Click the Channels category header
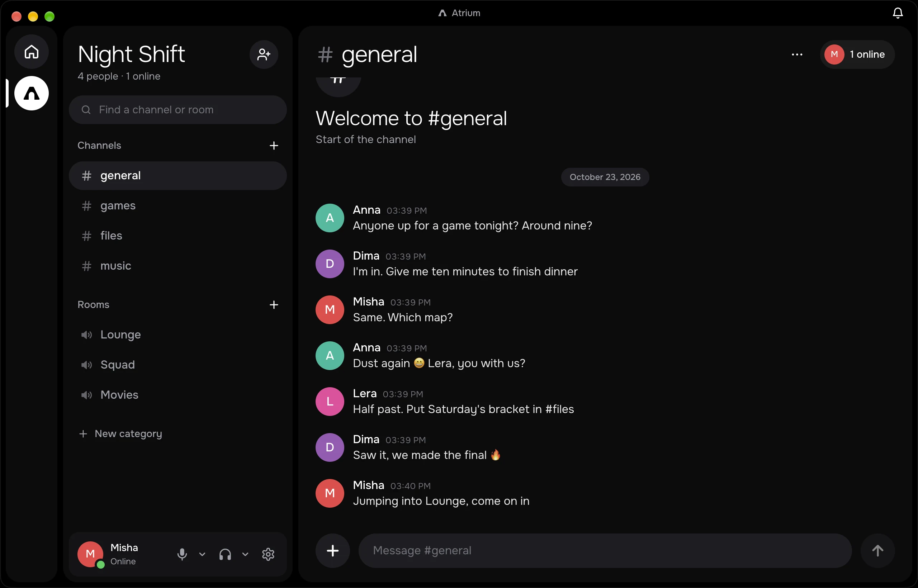Image resolution: width=918 pixels, height=588 pixels. coord(99,146)
